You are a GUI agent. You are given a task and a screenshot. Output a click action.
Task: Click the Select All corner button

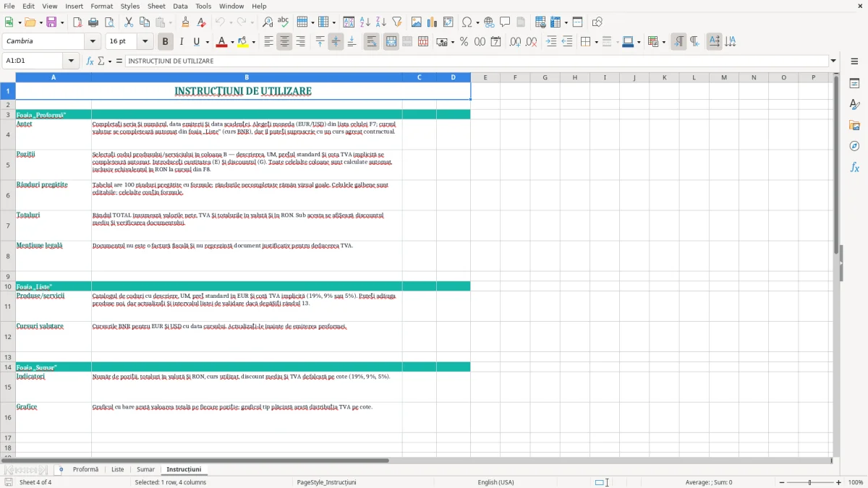(x=8, y=77)
